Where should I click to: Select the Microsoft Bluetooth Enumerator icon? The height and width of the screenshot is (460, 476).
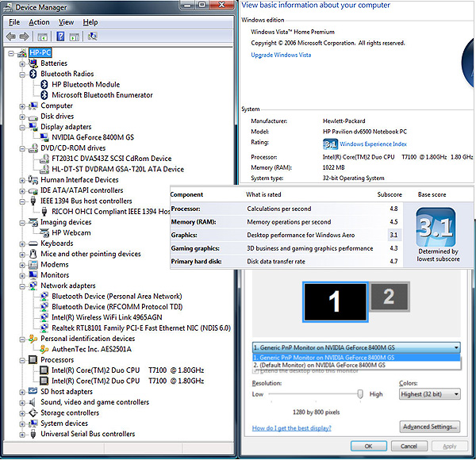point(44,95)
